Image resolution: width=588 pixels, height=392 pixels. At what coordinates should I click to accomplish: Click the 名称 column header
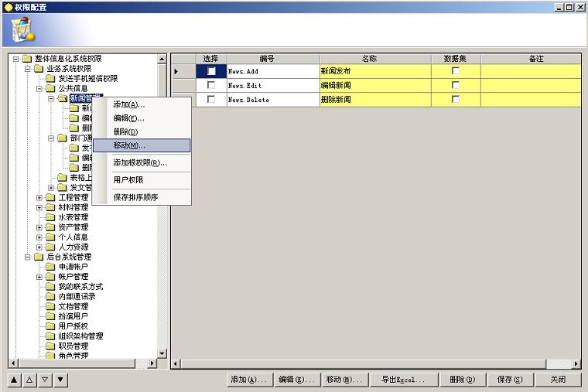click(375, 59)
